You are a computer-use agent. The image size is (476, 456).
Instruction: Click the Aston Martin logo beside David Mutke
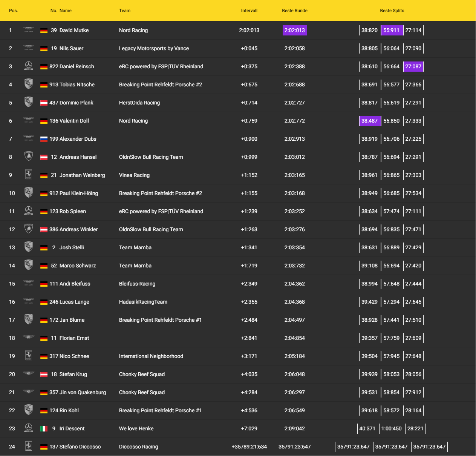pos(29,30)
